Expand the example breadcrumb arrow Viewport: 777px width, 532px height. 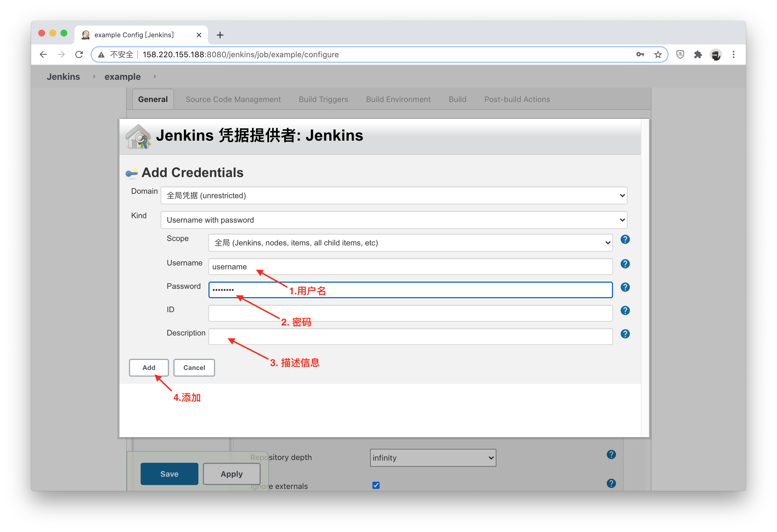click(x=155, y=76)
